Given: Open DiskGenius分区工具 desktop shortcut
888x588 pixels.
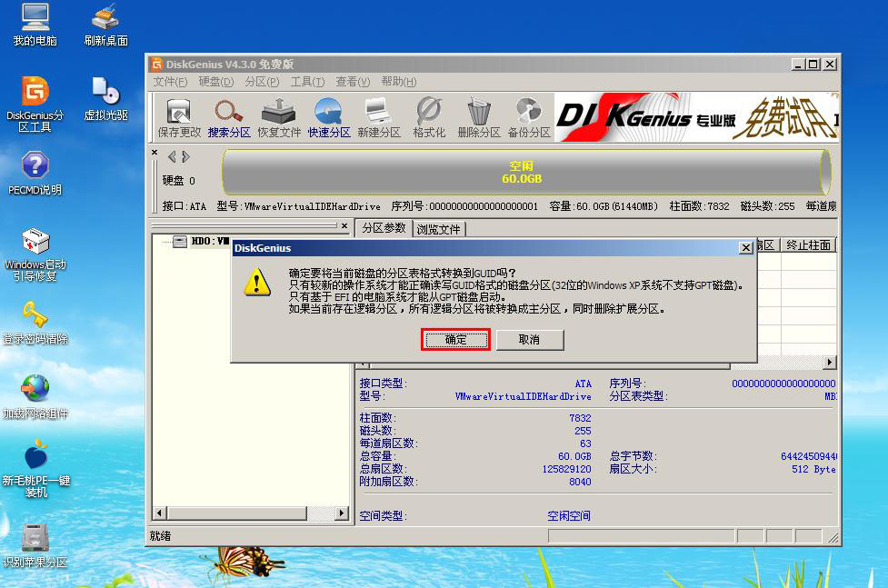Looking at the screenshot, I should pyautogui.click(x=35, y=104).
